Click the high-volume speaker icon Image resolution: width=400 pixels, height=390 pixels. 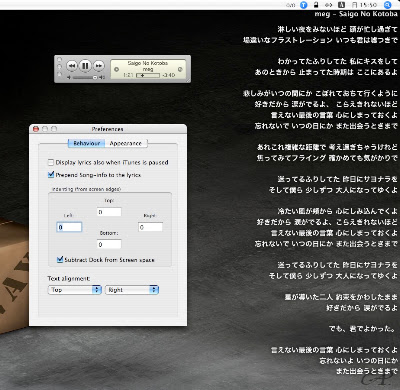[x=102, y=77]
